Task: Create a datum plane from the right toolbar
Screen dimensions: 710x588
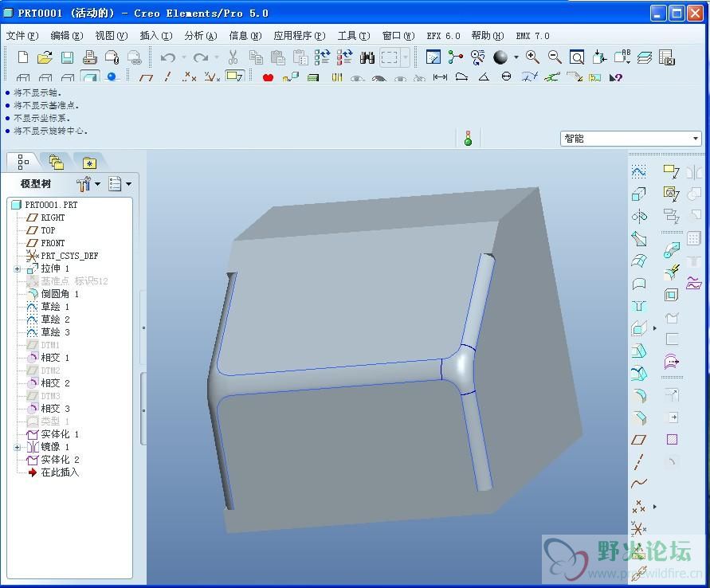Action: point(639,440)
